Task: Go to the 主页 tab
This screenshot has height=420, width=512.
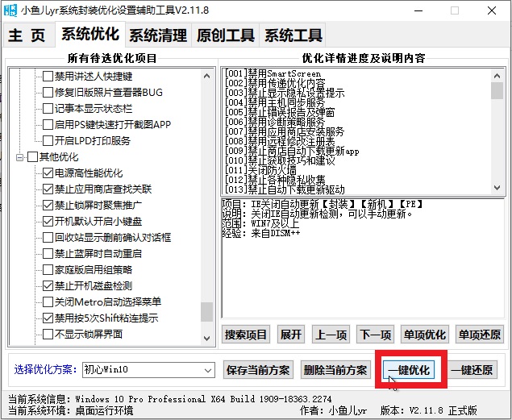Action: (x=28, y=35)
